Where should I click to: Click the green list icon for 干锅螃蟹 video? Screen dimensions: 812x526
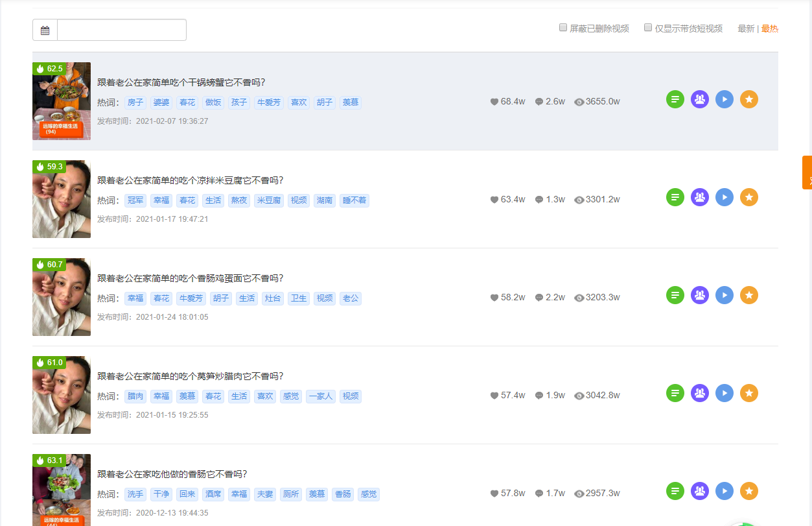point(675,99)
